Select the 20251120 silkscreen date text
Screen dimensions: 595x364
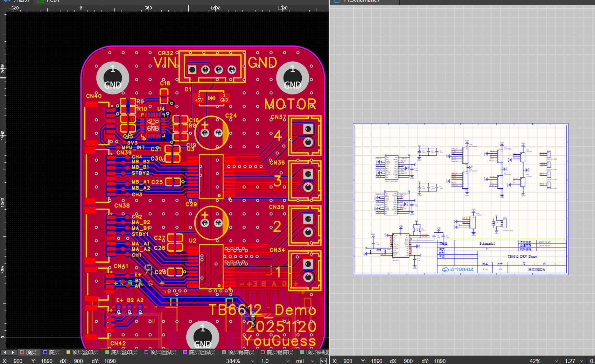pos(281,327)
